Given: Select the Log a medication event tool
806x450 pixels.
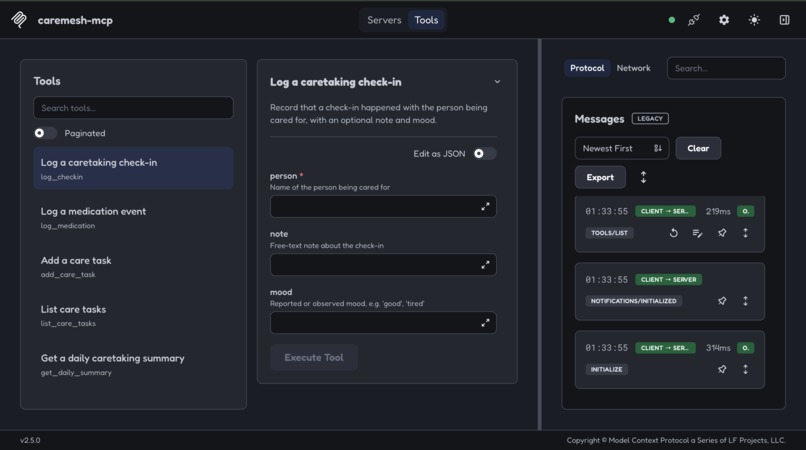Looking at the screenshot, I should 133,218.
